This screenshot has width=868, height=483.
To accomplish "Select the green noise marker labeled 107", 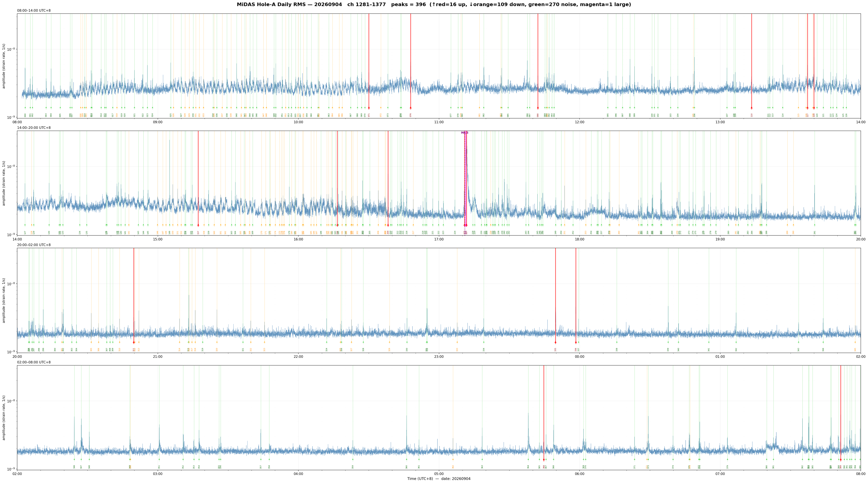I will tap(727, 108).
